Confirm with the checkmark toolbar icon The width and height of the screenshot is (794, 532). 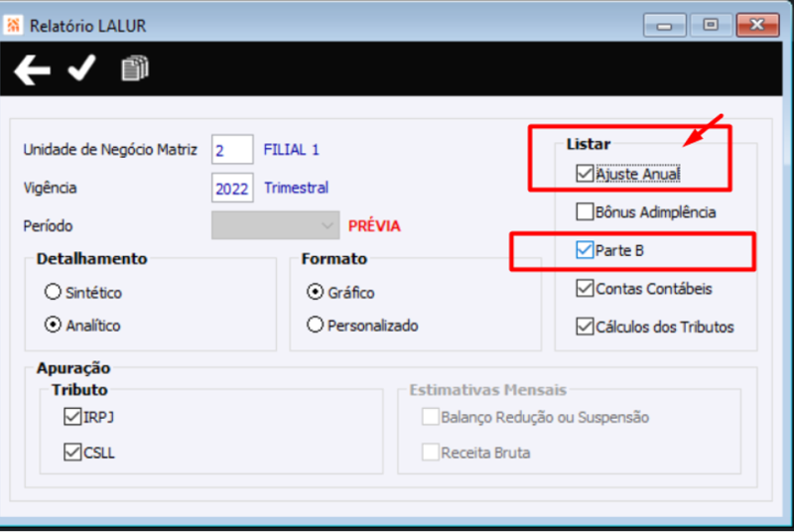point(81,67)
